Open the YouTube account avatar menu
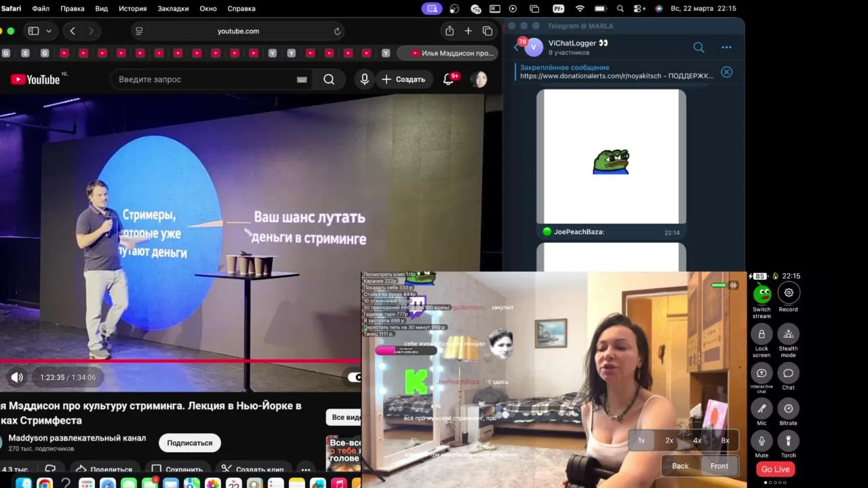868x488 pixels. [479, 79]
